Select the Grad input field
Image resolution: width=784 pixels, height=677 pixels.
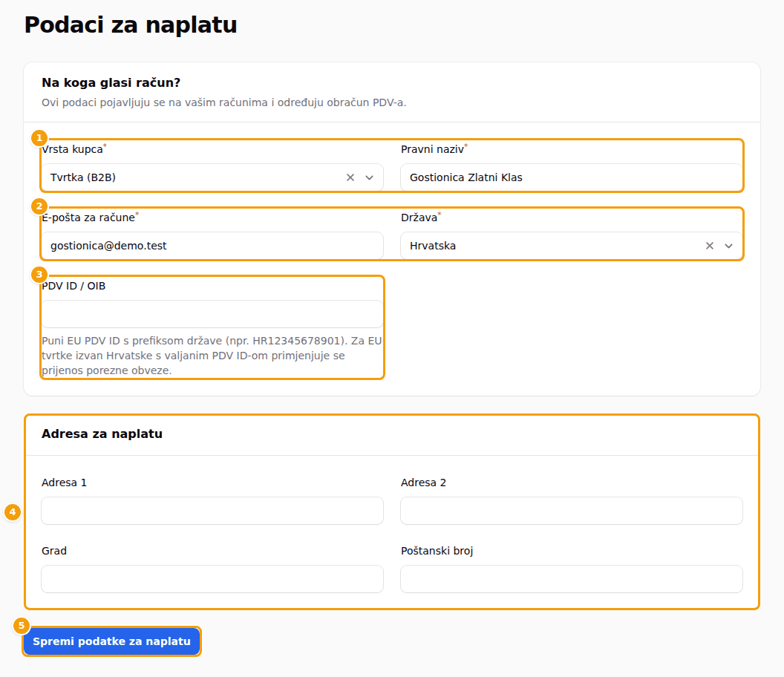[x=212, y=579]
